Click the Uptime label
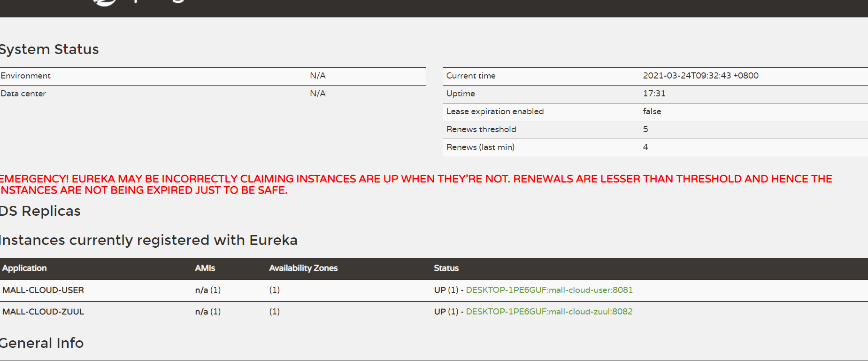868x361 pixels. 461,94
